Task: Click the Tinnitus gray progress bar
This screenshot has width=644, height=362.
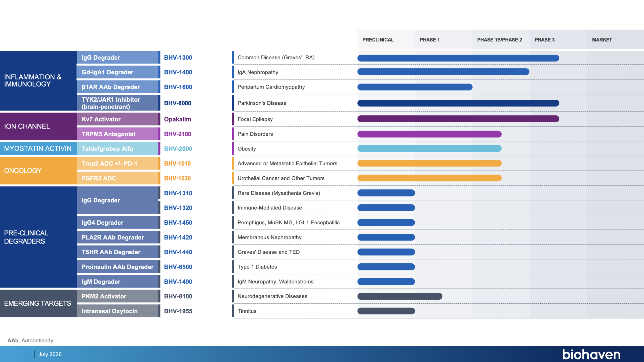Action: click(x=386, y=311)
